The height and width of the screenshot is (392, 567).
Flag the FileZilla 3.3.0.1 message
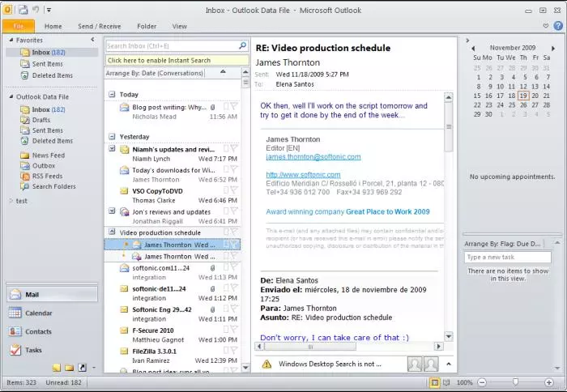point(234,351)
